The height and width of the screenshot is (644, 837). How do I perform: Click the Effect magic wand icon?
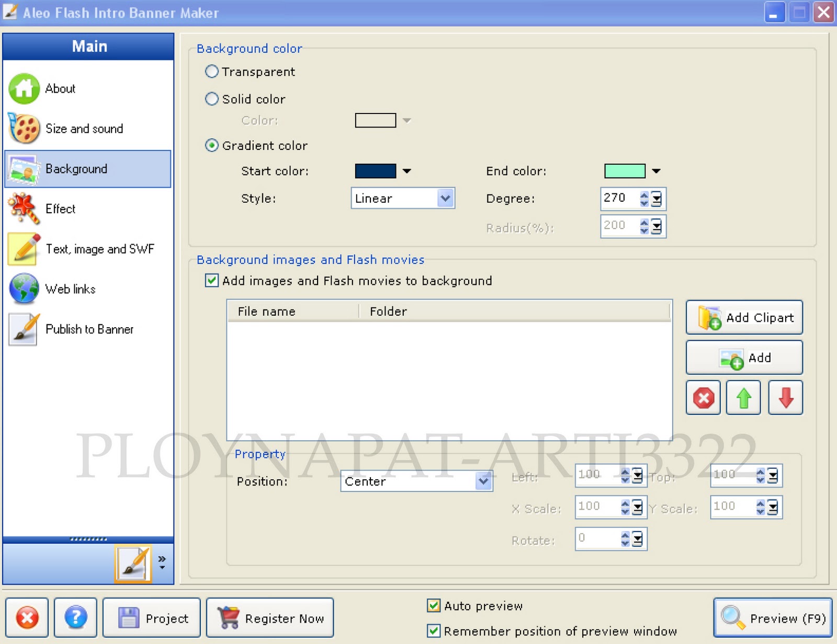[x=24, y=209]
